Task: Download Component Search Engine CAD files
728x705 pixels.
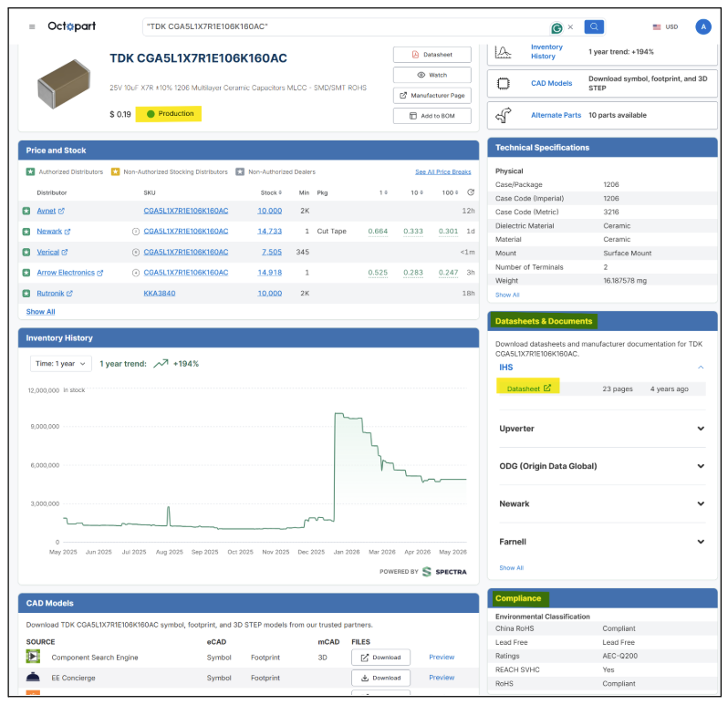Action: 380,658
